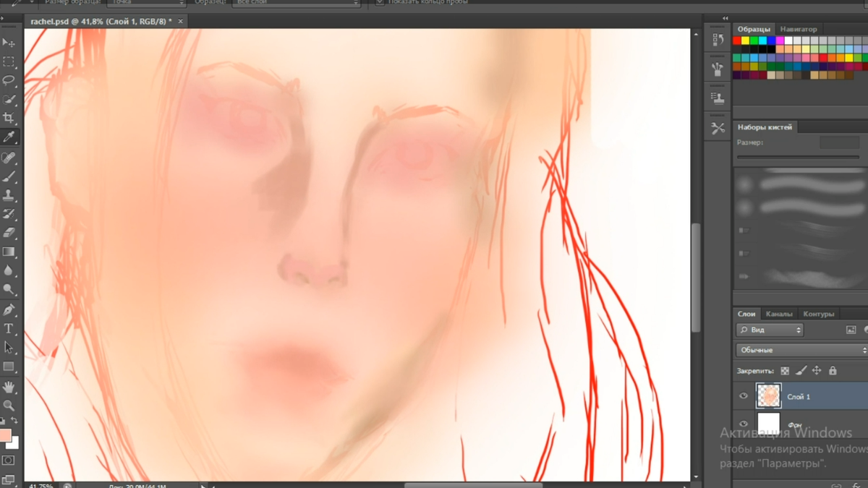
Task: Select the Brush tool
Action: tap(9, 176)
